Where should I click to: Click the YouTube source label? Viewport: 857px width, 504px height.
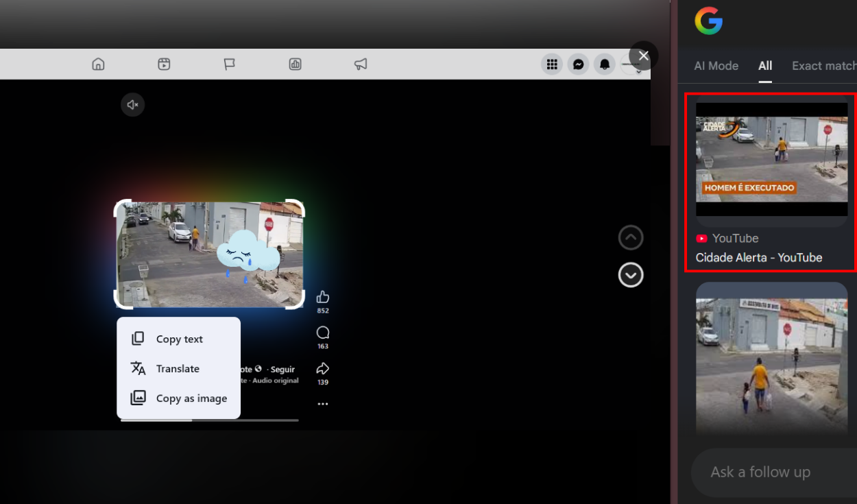coord(735,238)
